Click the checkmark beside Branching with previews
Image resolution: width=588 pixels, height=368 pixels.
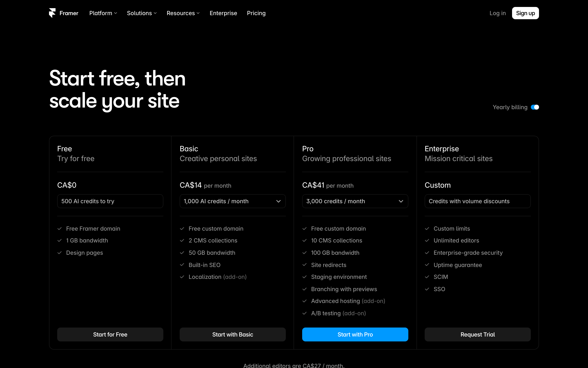pos(304,289)
